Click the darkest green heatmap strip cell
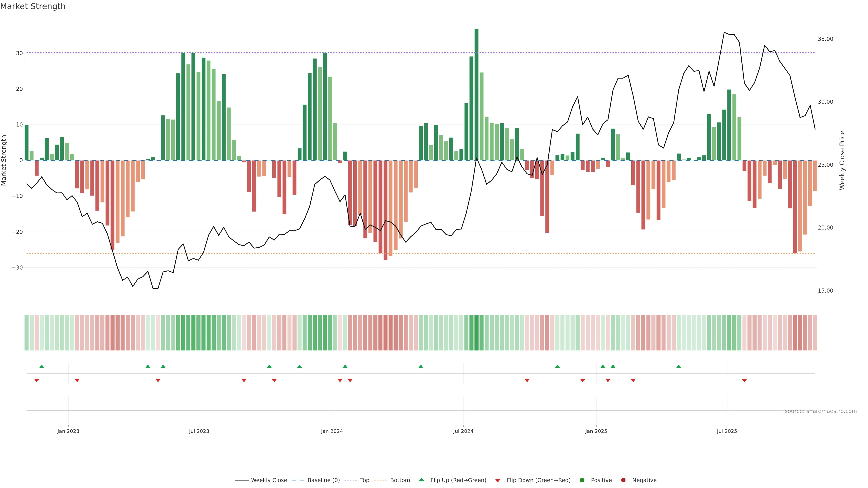This screenshot has width=868, height=488. [x=476, y=332]
